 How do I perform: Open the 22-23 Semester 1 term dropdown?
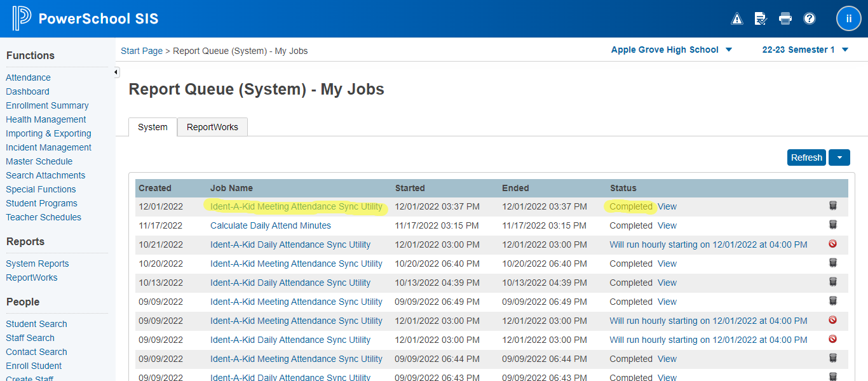tap(805, 50)
